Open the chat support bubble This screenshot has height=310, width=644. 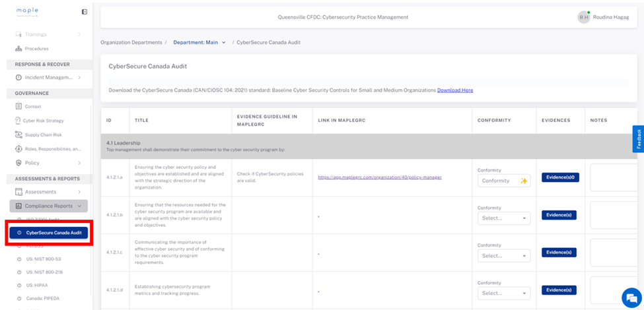click(631, 297)
